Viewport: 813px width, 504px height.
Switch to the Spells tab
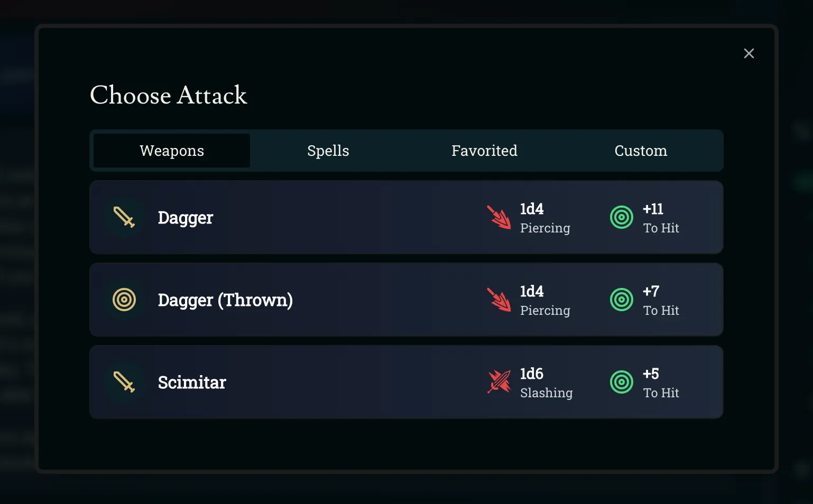pyautogui.click(x=328, y=151)
